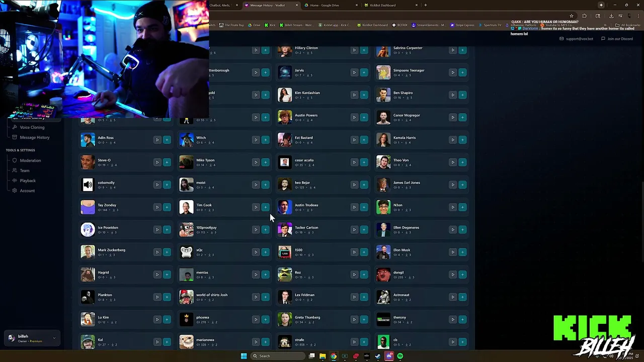Expand the billeh account dropdown
The height and width of the screenshot is (362, 644).
coord(32,338)
